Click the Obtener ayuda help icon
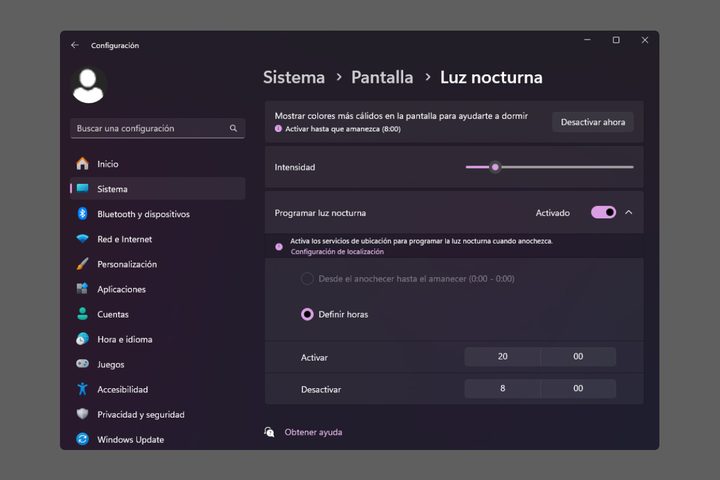 pos(269,432)
